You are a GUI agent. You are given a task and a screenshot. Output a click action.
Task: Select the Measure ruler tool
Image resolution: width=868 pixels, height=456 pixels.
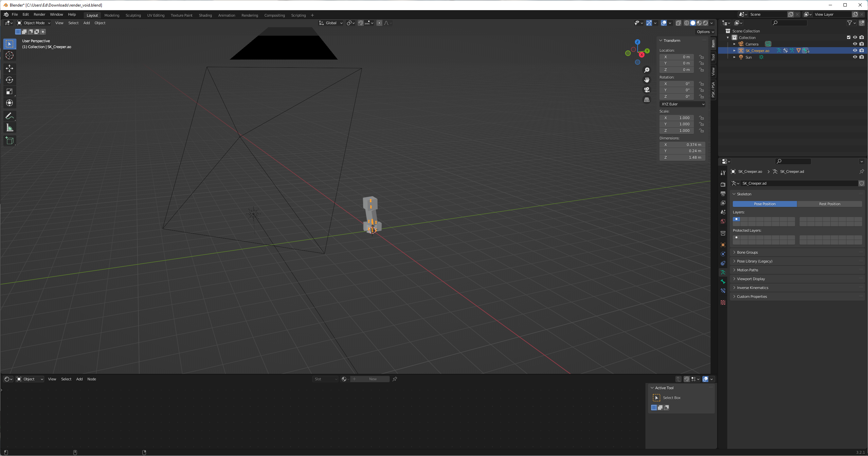[x=9, y=128]
